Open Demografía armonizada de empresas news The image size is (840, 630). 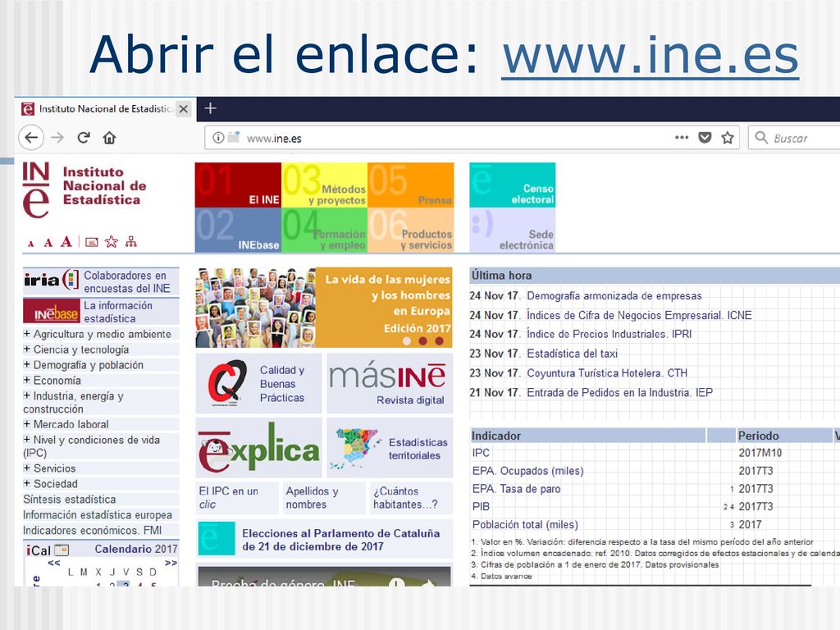click(614, 295)
